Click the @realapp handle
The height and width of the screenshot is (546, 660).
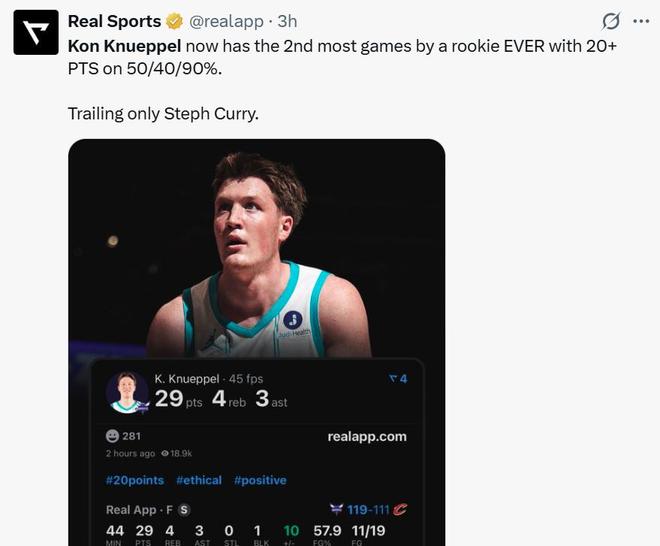228,21
